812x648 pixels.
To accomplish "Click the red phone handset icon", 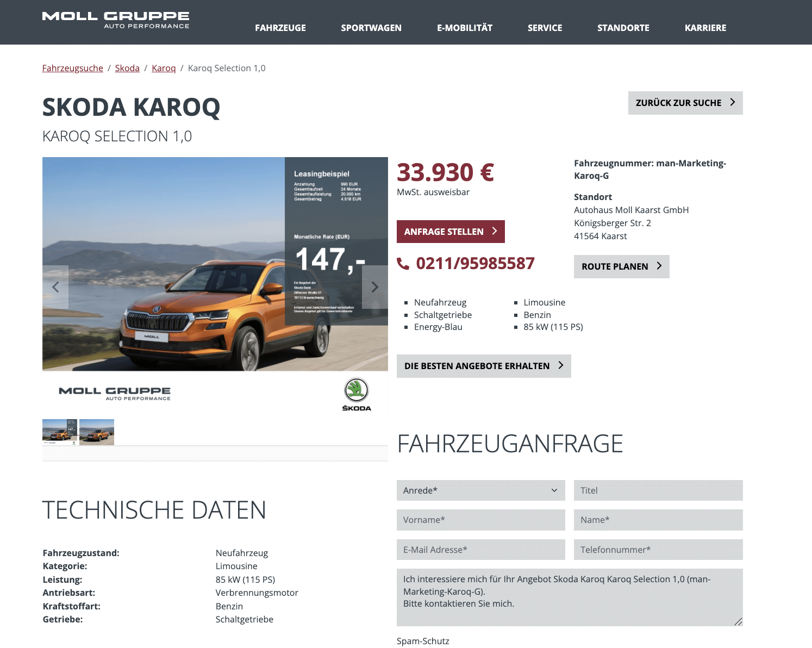I will pyautogui.click(x=403, y=264).
